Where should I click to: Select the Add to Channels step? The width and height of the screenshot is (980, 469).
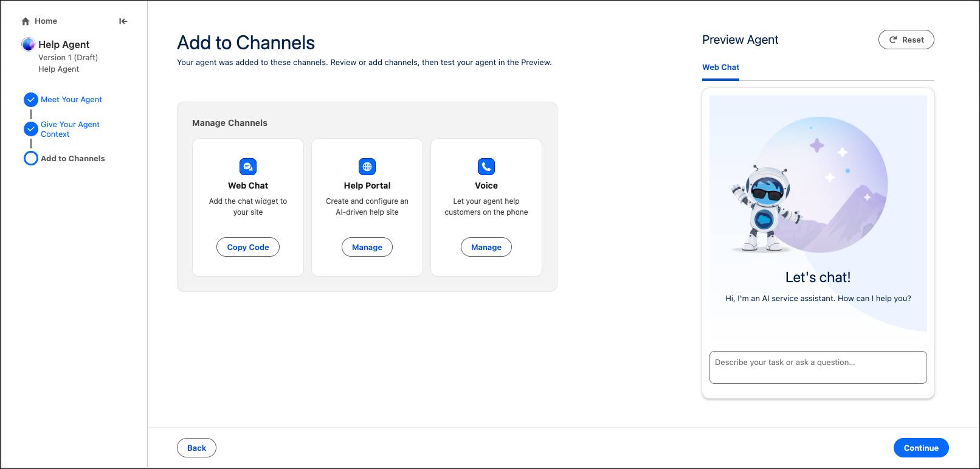click(73, 159)
